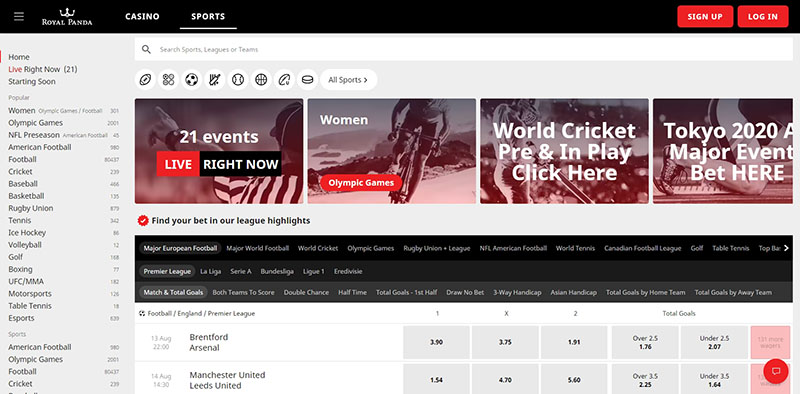Viewport: 800px width, 394px height.
Task: Select the Olympic rings sport icon
Action: pos(168,80)
